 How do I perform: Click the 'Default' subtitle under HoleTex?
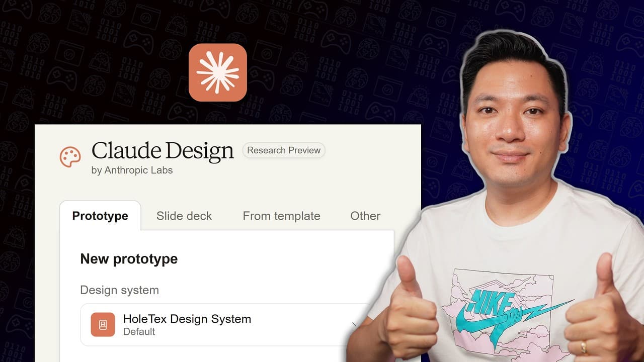(139, 332)
